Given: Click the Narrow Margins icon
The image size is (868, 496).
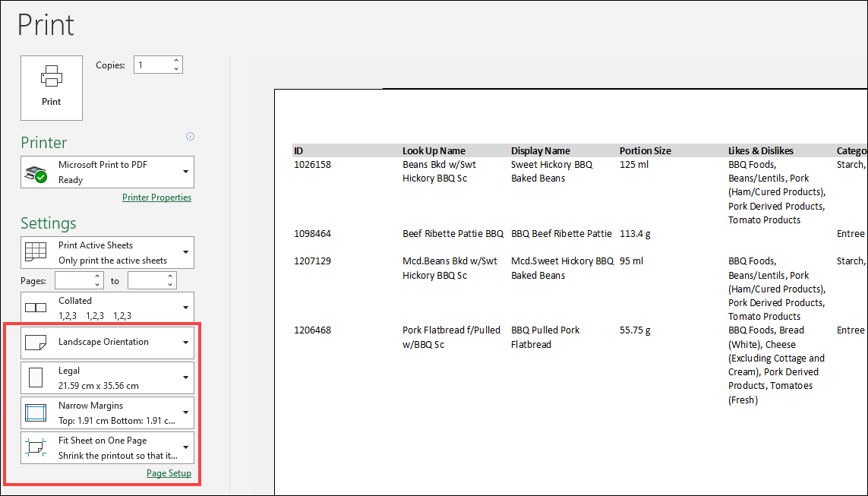Looking at the screenshot, I should point(36,412).
